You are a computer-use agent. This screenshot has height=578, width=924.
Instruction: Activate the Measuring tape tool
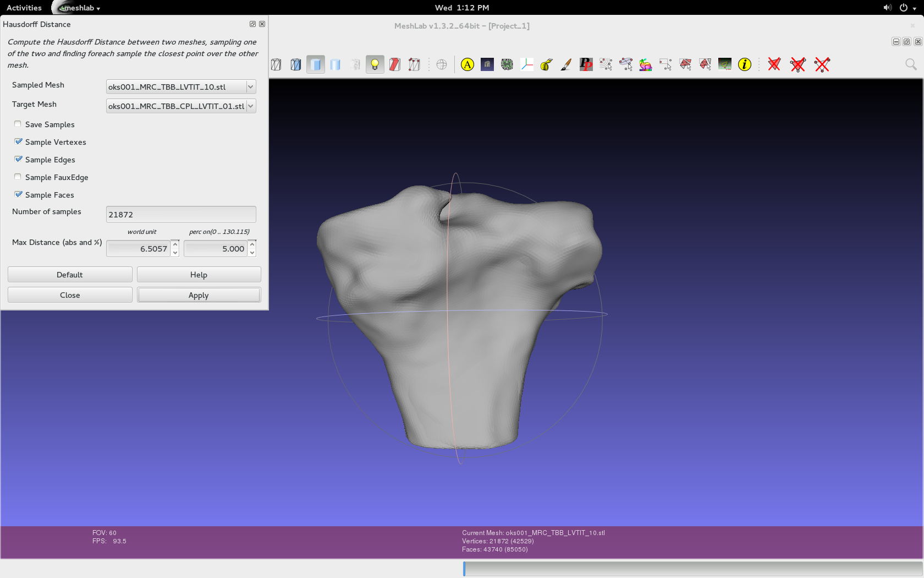coord(547,65)
